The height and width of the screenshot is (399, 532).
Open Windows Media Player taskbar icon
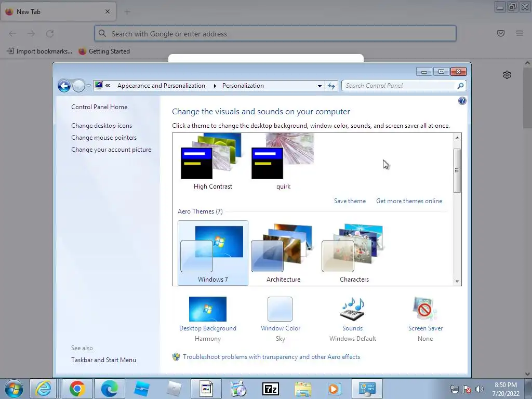coord(334,389)
